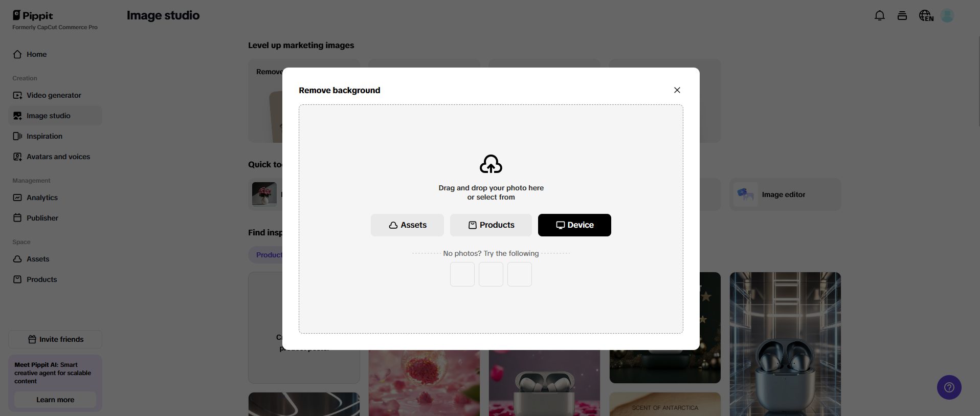Screen dimensions: 980x416
Task: Open Products in the sidebar
Action: (55, 279)
